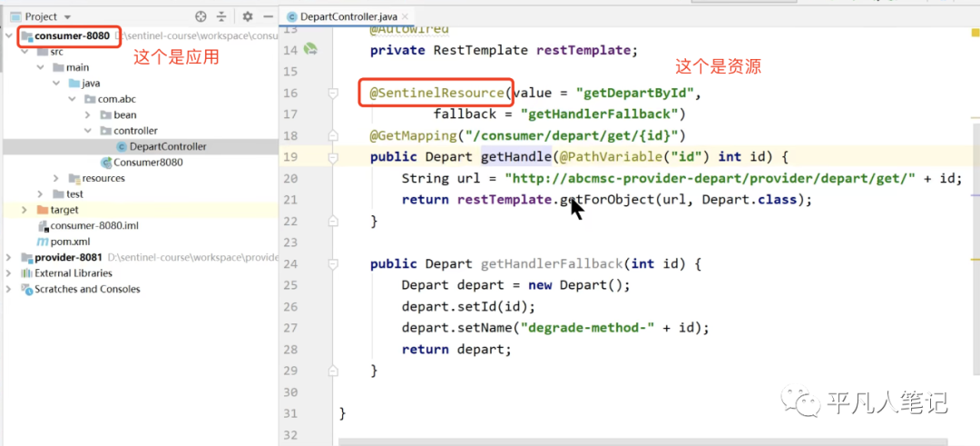Viewport: 980px width, 446px height.
Task: Expand the bean package
Action: [88, 115]
